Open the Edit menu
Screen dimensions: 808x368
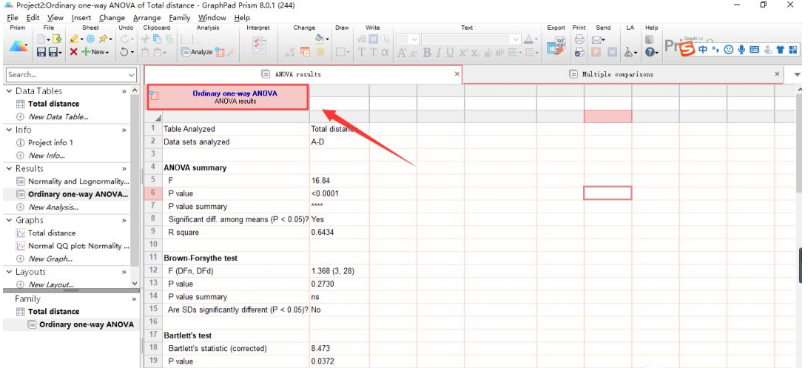33,18
